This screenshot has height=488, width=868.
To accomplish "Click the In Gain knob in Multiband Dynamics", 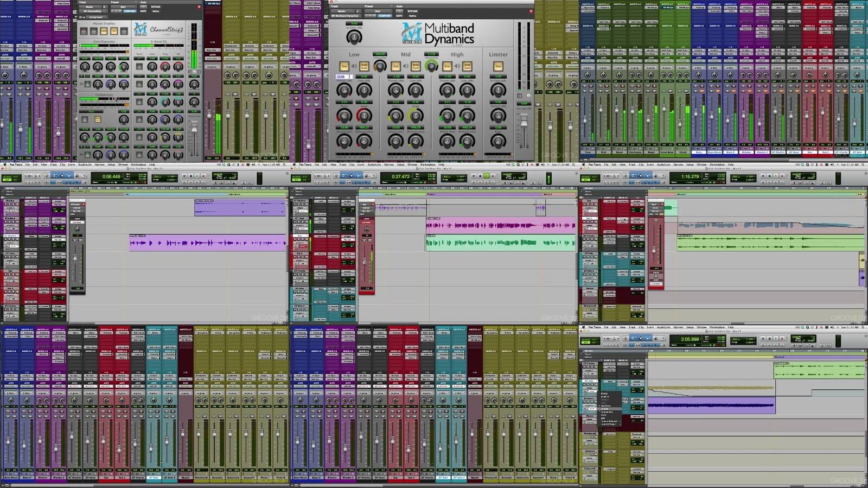I will tap(354, 37).
